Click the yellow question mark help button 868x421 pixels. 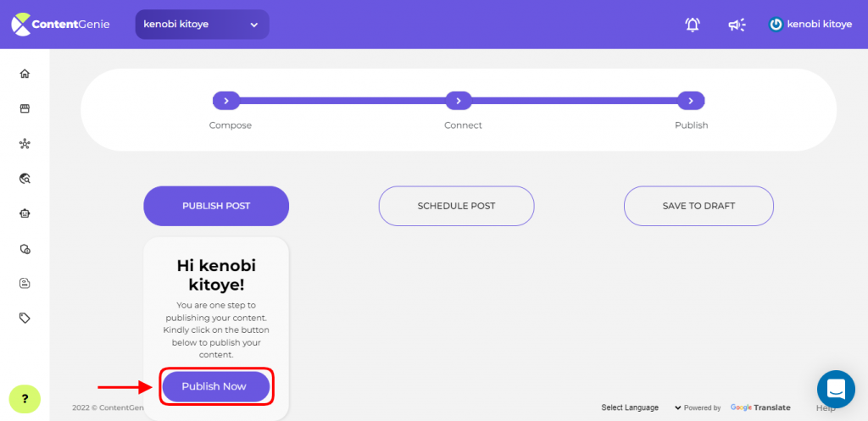point(25,398)
